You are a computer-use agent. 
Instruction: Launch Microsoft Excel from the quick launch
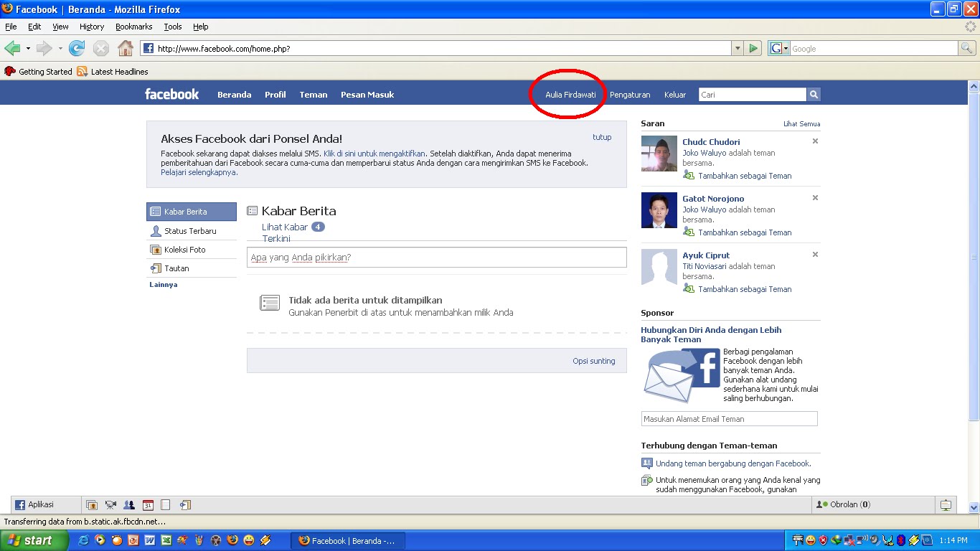pos(166,540)
